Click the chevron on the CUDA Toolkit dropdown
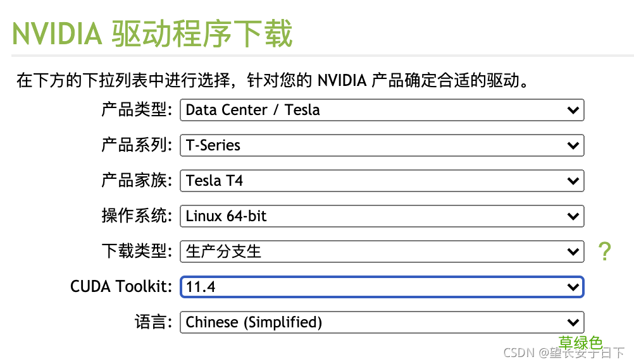The image size is (634, 364). click(573, 286)
